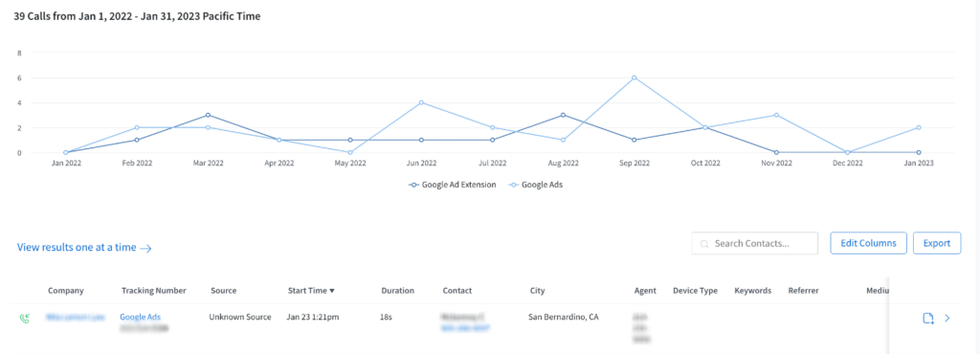The height and width of the screenshot is (354, 980).
Task: Click the Contact column header
Action: pos(457,290)
